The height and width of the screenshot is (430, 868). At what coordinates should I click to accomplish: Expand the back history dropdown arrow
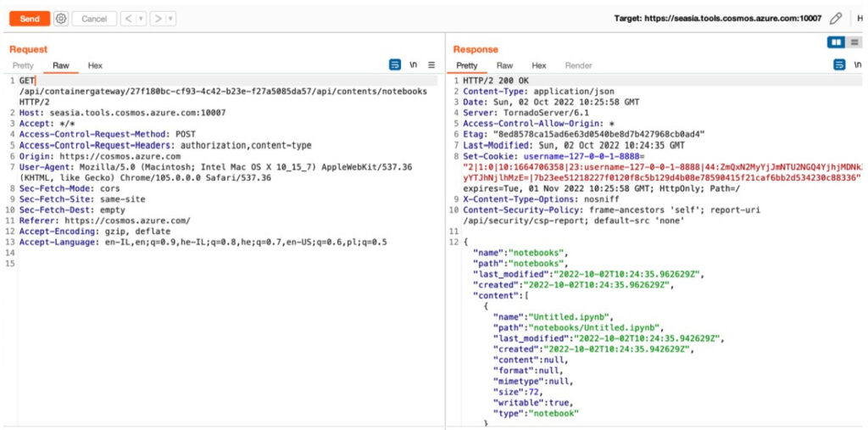coord(139,19)
